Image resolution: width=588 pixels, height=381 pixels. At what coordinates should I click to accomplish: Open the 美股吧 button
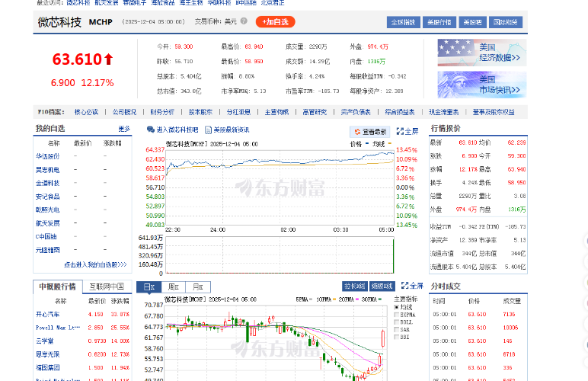472,22
